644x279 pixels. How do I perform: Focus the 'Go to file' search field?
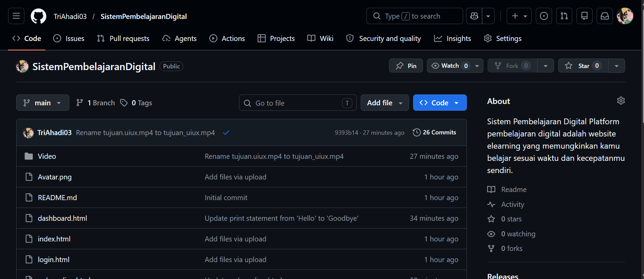tap(298, 103)
